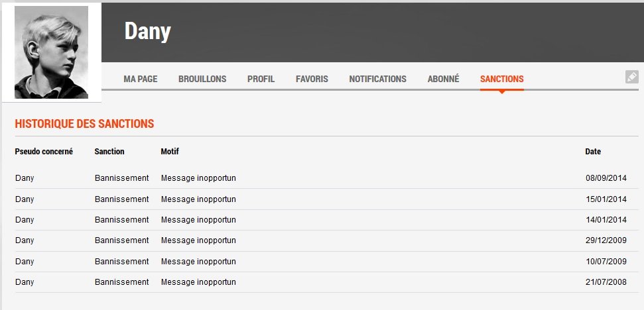Click the Dany username heading
The width and height of the screenshot is (644, 310).
click(x=148, y=31)
